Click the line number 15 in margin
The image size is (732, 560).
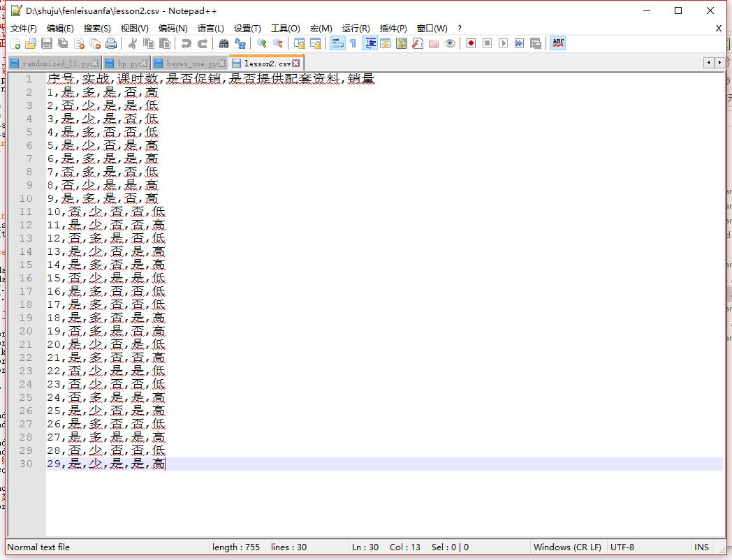point(26,265)
